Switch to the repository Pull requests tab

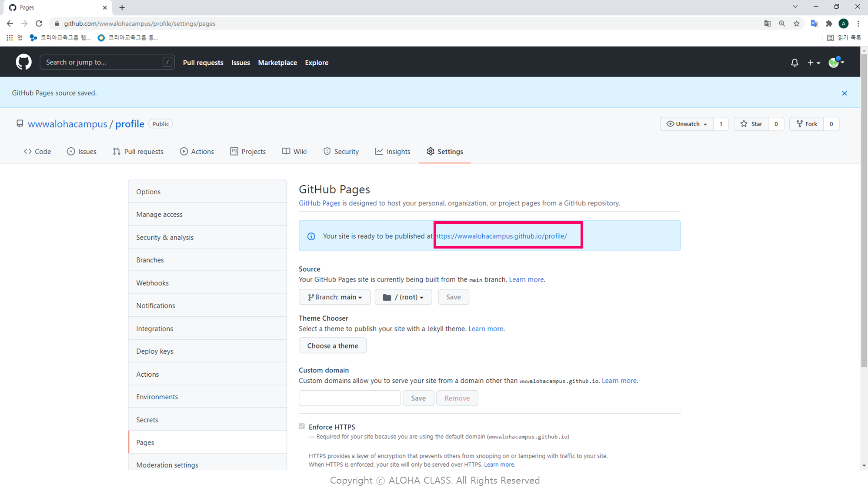point(138,151)
